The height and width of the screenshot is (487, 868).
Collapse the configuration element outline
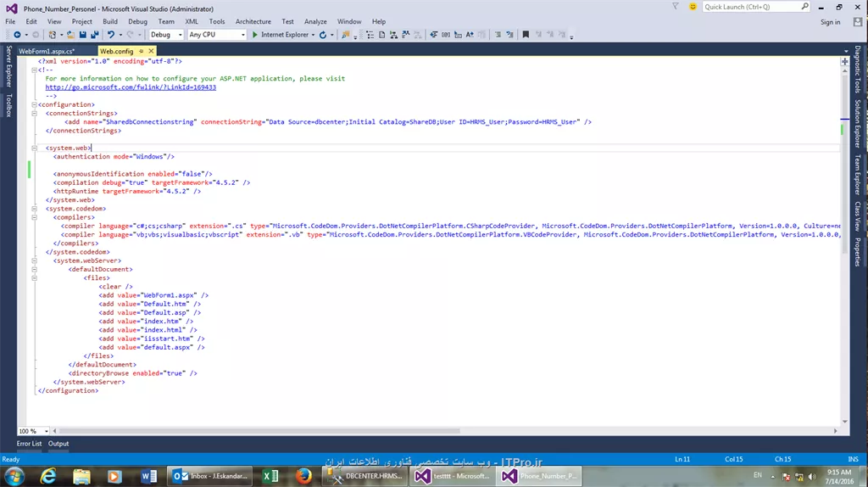point(34,104)
